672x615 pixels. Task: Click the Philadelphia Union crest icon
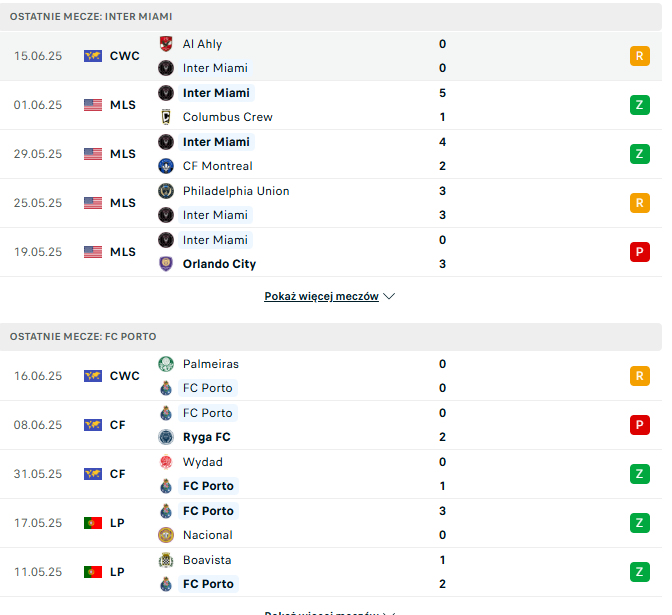tap(166, 191)
